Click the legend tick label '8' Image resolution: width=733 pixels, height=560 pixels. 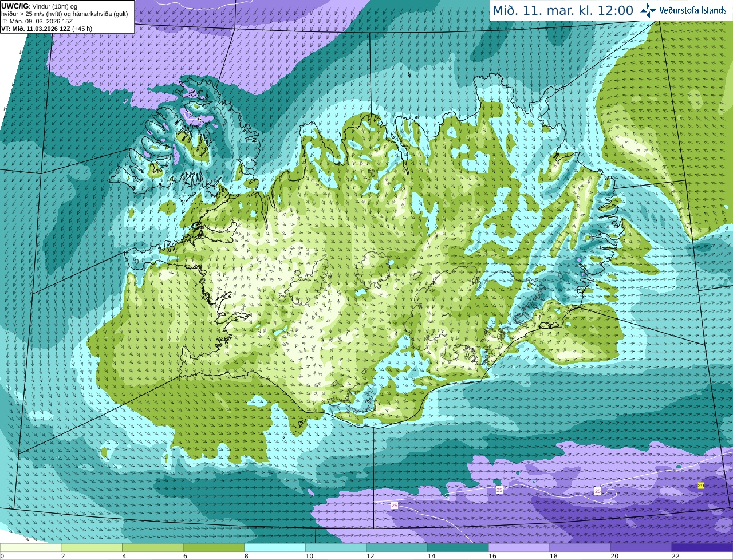(x=246, y=556)
